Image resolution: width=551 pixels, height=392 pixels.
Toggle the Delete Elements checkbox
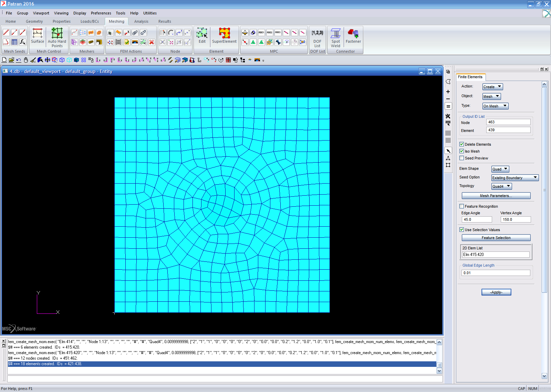pos(461,144)
